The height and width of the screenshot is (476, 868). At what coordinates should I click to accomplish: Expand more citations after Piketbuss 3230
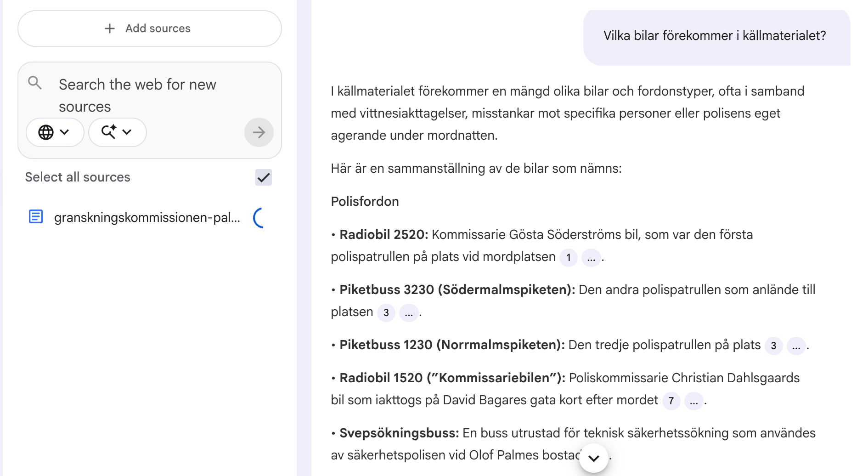(409, 313)
